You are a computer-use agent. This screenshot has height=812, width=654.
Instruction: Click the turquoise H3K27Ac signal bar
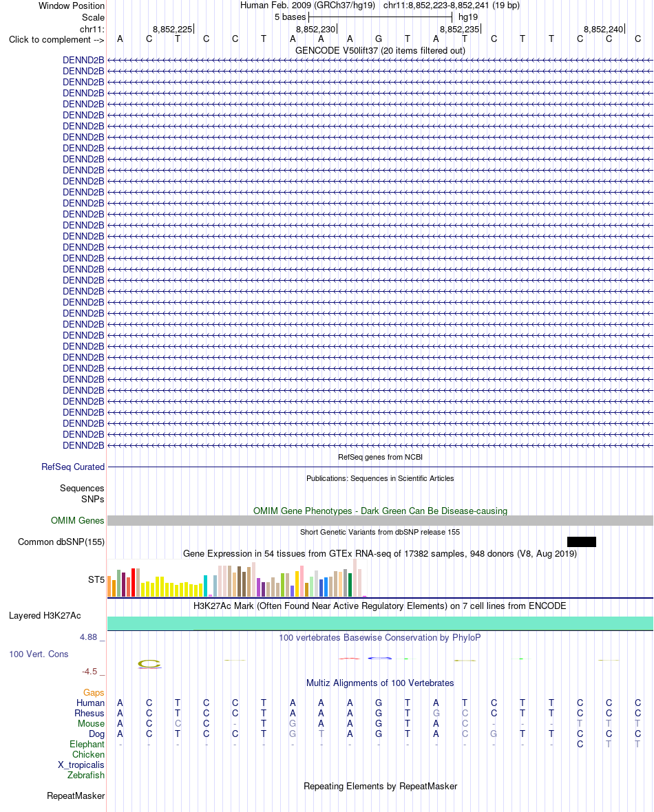pyautogui.click(x=380, y=623)
